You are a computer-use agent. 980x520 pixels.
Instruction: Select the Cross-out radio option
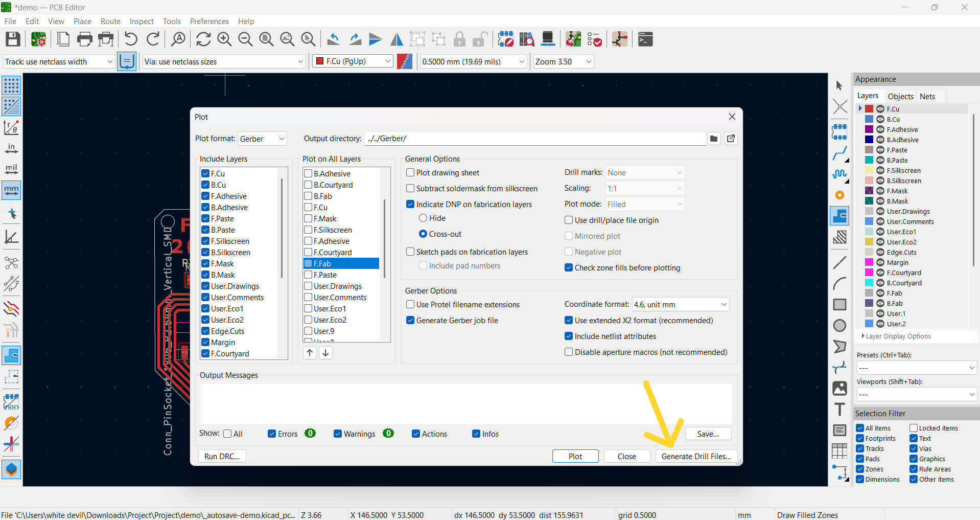tap(423, 234)
